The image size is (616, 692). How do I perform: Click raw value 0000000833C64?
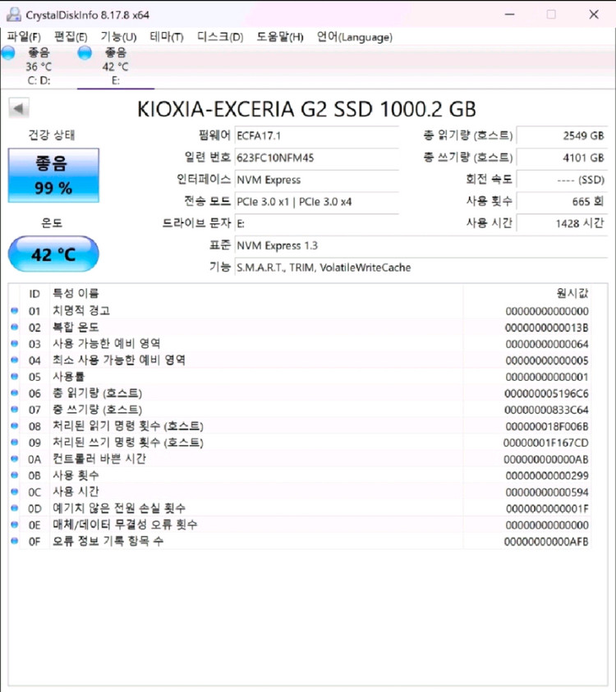point(547,410)
